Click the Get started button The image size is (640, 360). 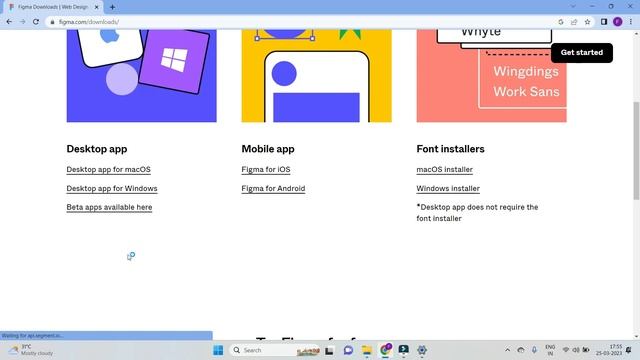[x=582, y=53]
